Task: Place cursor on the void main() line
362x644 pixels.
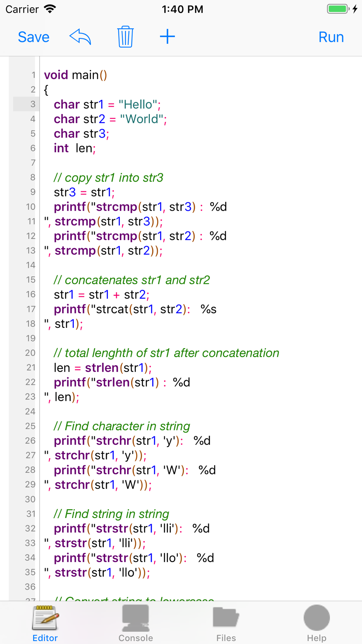Action: (75, 75)
